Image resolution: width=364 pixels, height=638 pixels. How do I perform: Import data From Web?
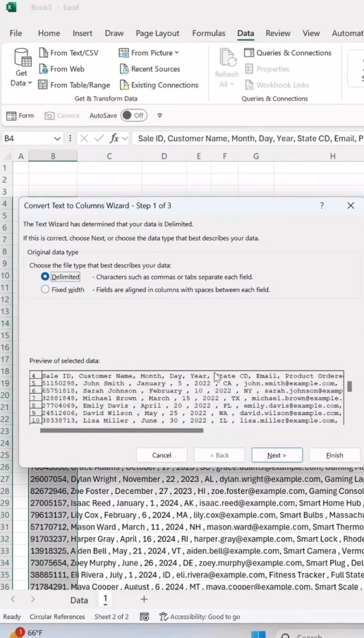pyautogui.click(x=61, y=68)
